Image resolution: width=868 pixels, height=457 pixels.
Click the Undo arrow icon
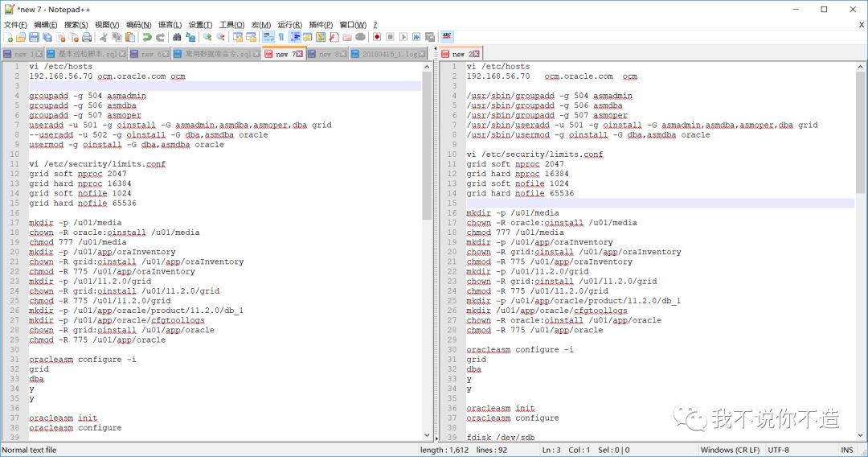pyautogui.click(x=146, y=37)
